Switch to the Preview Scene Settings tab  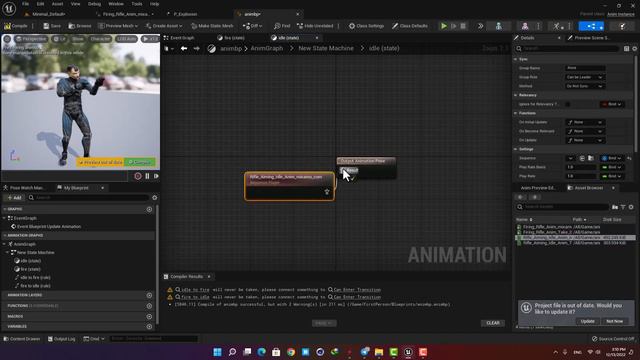(589, 38)
